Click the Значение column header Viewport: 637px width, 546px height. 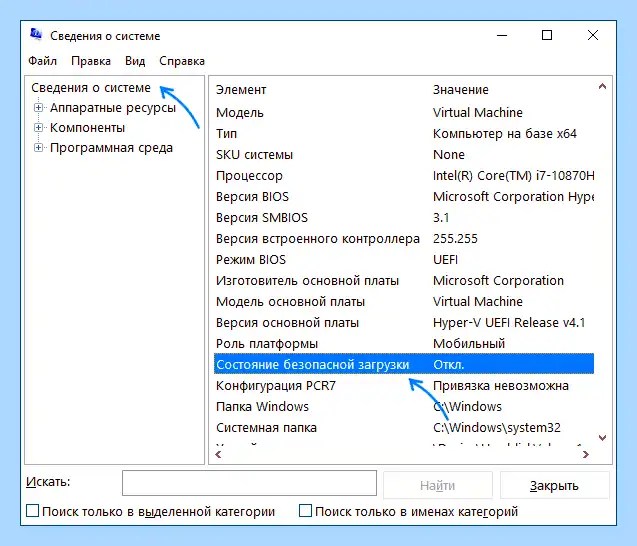461,90
